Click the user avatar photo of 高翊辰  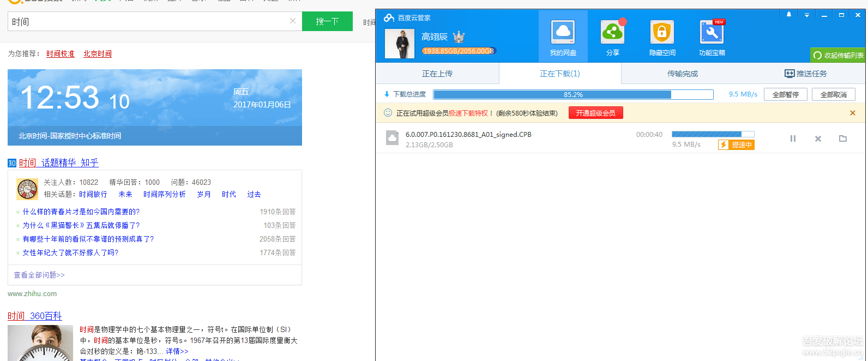tap(400, 44)
